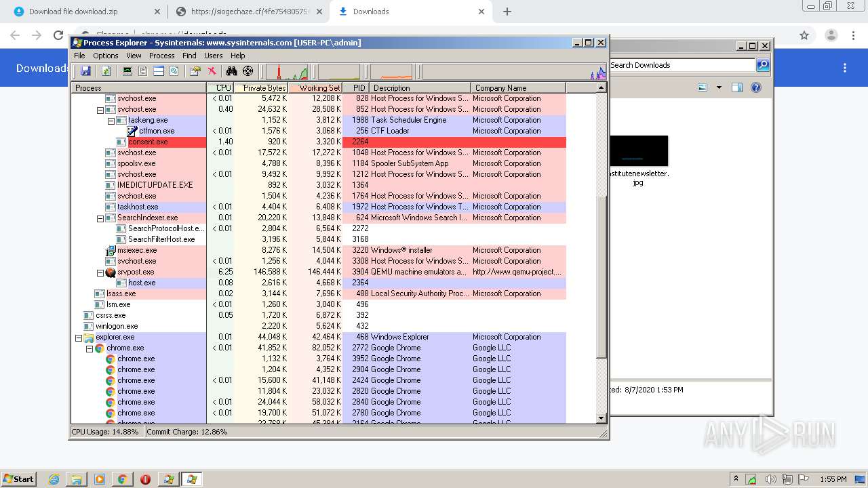Click the binoculars Find Handle icon
This screenshot has width=868, height=488.
tap(232, 70)
